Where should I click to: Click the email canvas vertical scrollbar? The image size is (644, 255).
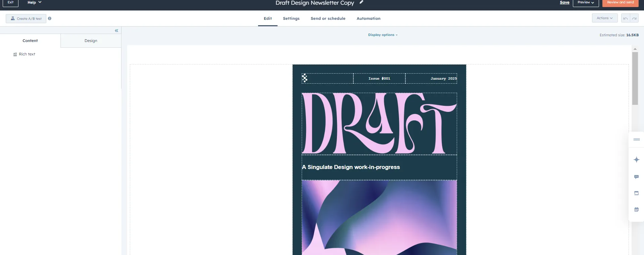(x=635, y=79)
